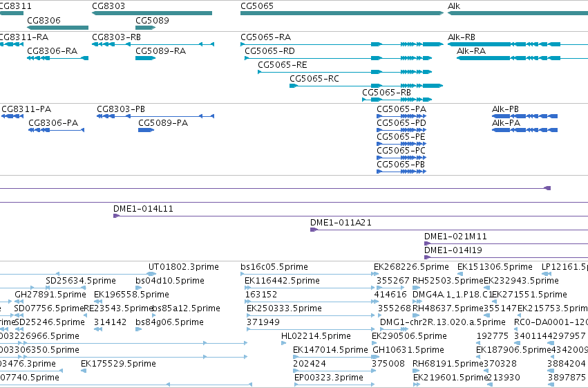588x388 pixels.
Task: Select protein CG5065-PD
Action: click(401, 130)
